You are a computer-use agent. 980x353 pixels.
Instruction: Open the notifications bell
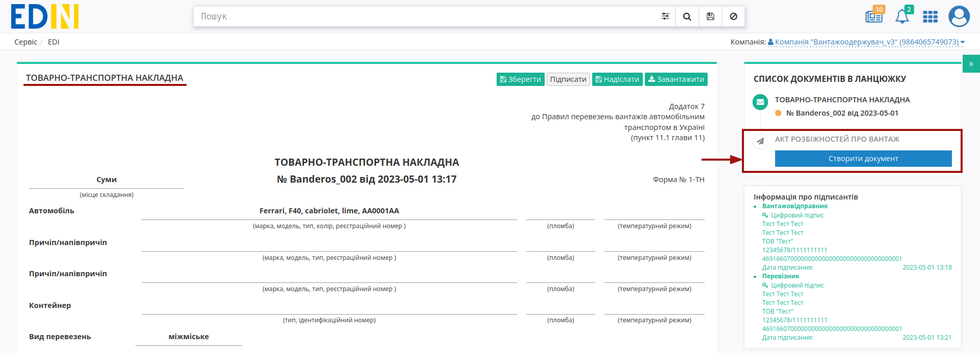point(902,16)
